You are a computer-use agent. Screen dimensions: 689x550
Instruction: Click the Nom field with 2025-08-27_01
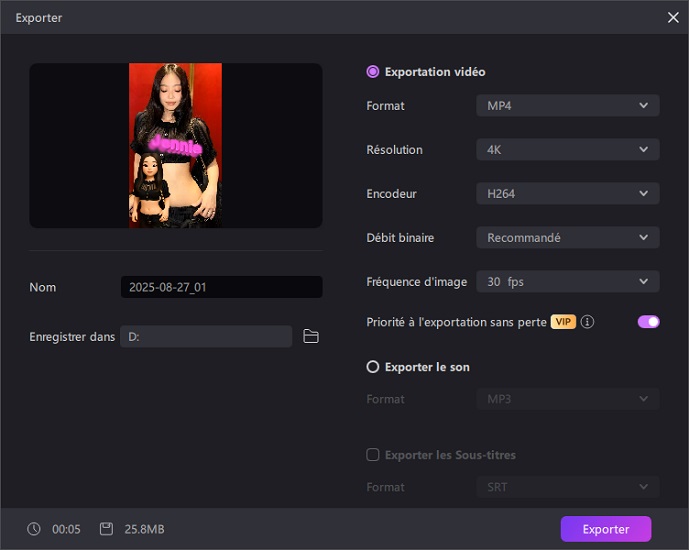[221, 287]
